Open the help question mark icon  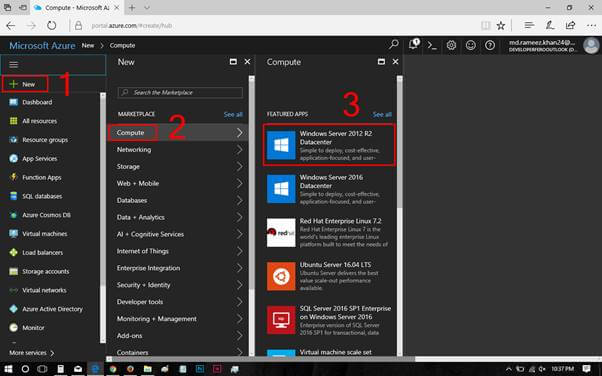pyautogui.click(x=490, y=45)
